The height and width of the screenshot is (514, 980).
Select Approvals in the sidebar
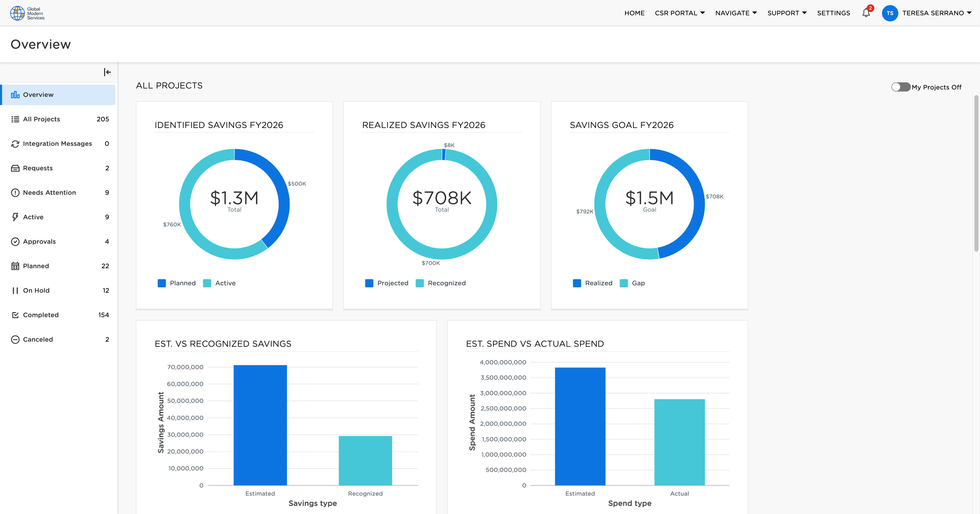click(x=39, y=241)
